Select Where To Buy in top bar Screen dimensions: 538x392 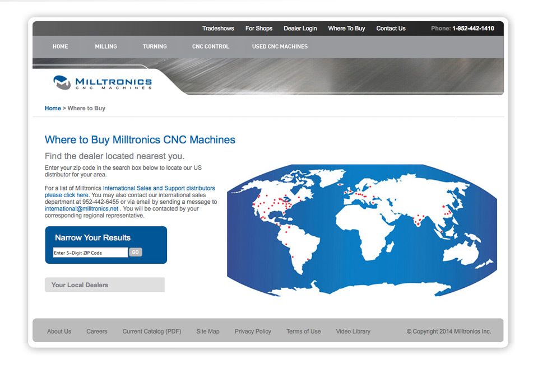tap(346, 29)
